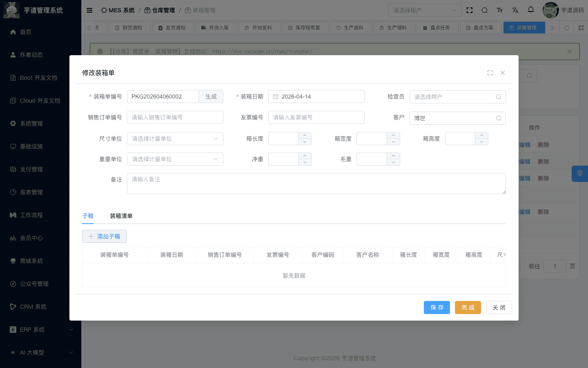Toggle the sidebar collapse hamburger icon

[x=89, y=10]
